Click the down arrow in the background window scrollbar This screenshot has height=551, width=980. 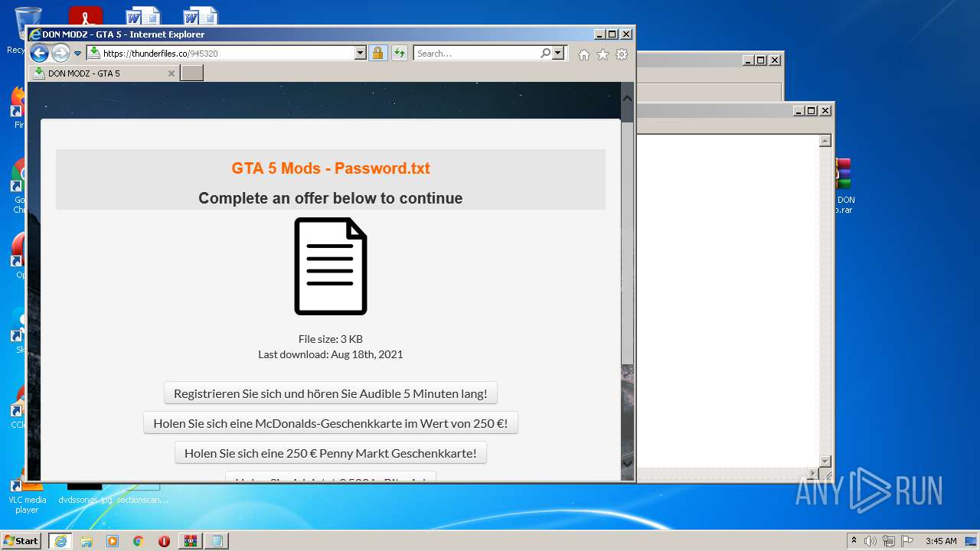click(x=825, y=461)
